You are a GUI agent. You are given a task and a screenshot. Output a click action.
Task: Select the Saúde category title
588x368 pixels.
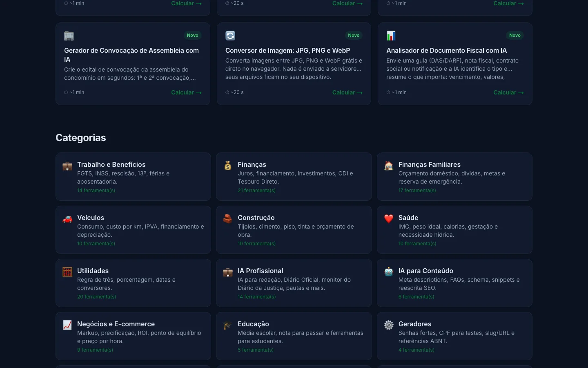(x=408, y=218)
